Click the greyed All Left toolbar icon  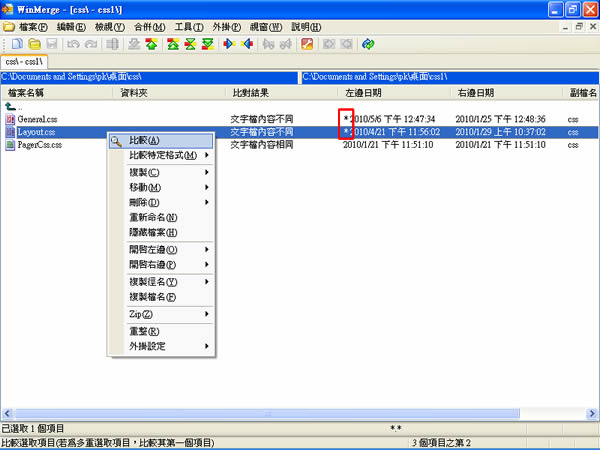point(286,44)
